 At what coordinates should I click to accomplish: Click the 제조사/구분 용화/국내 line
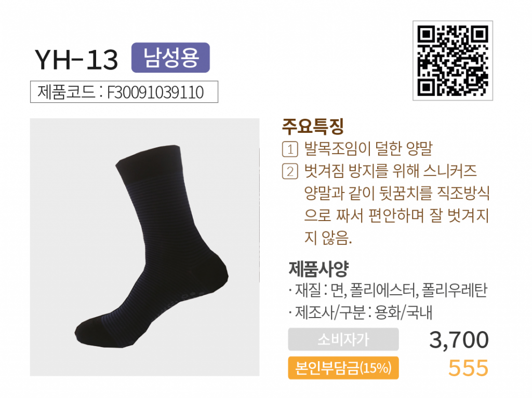(361, 312)
